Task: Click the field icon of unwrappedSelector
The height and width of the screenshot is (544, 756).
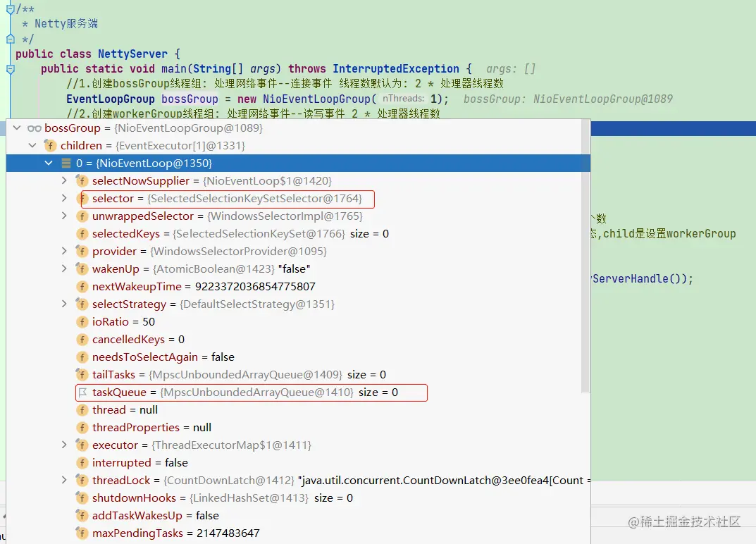Action: tap(82, 216)
